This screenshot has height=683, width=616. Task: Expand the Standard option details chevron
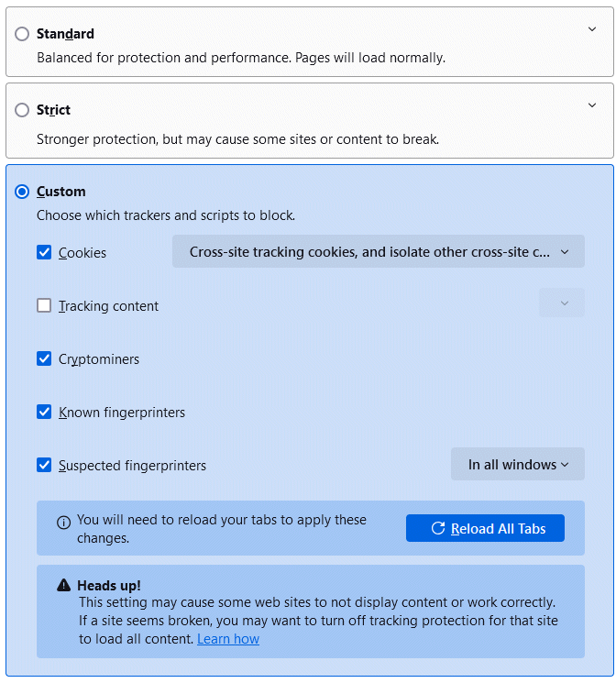tap(591, 29)
